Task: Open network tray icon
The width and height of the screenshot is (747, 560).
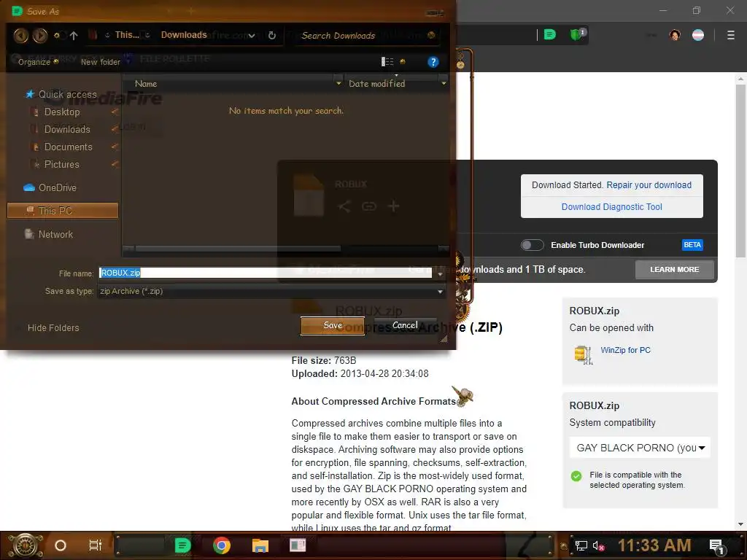Action: (581, 545)
